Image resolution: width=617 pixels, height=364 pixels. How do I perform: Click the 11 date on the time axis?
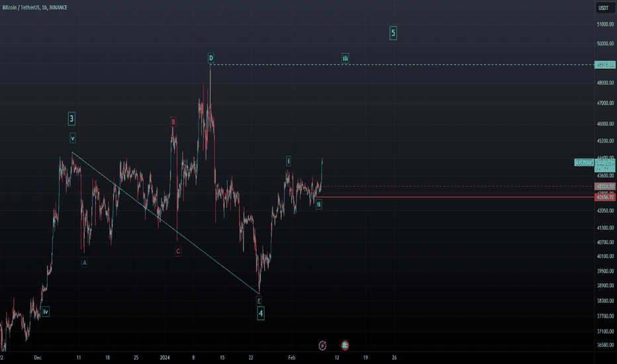79,357
